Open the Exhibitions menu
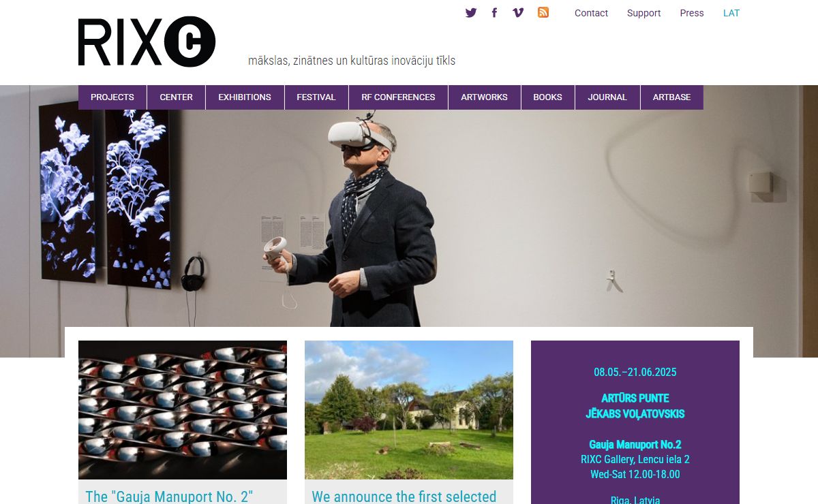 (x=245, y=97)
